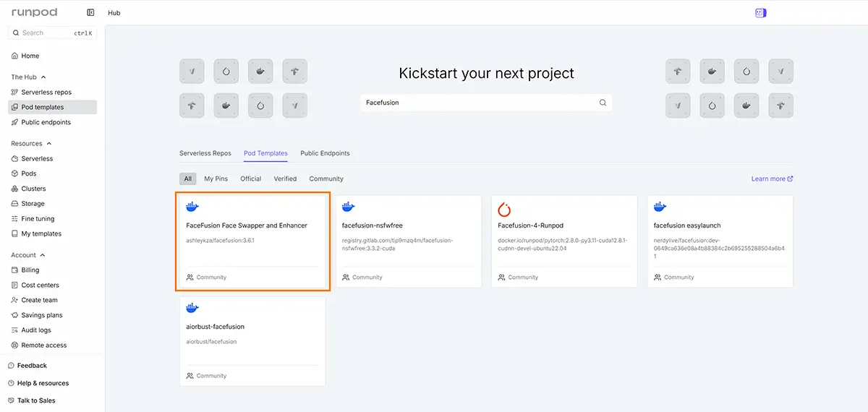The width and height of the screenshot is (868, 412).
Task: Select the Pod Templates tab
Action: pyautogui.click(x=265, y=153)
